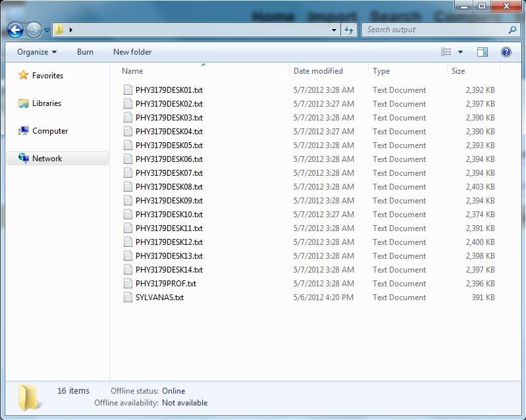Select Favorites in navigation pane
Screen dimensions: 526x420
[x=41, y=75]
